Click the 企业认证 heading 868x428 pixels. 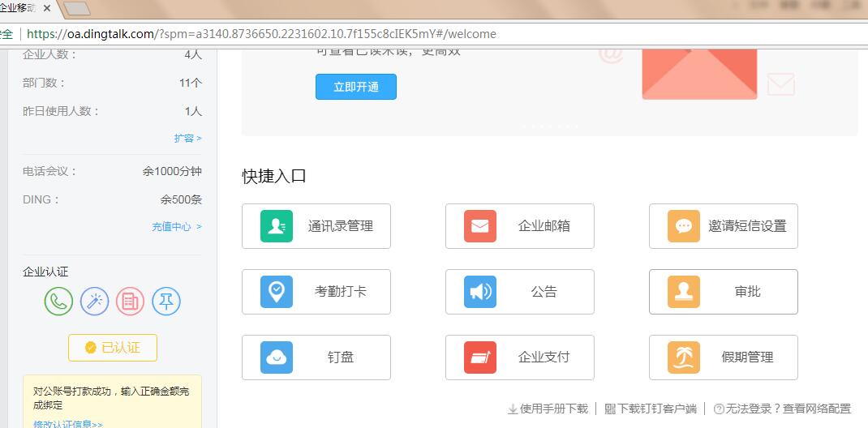tap(45, 272)
